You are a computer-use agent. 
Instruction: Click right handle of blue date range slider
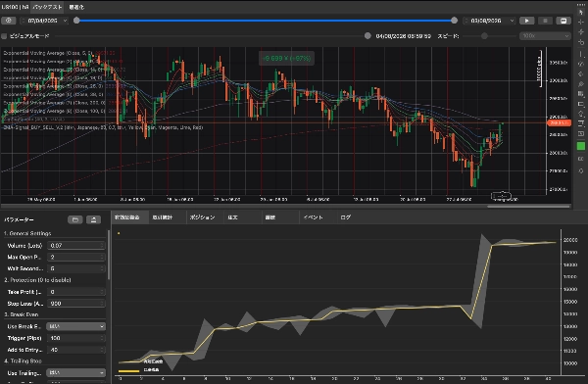coord(454,21)
